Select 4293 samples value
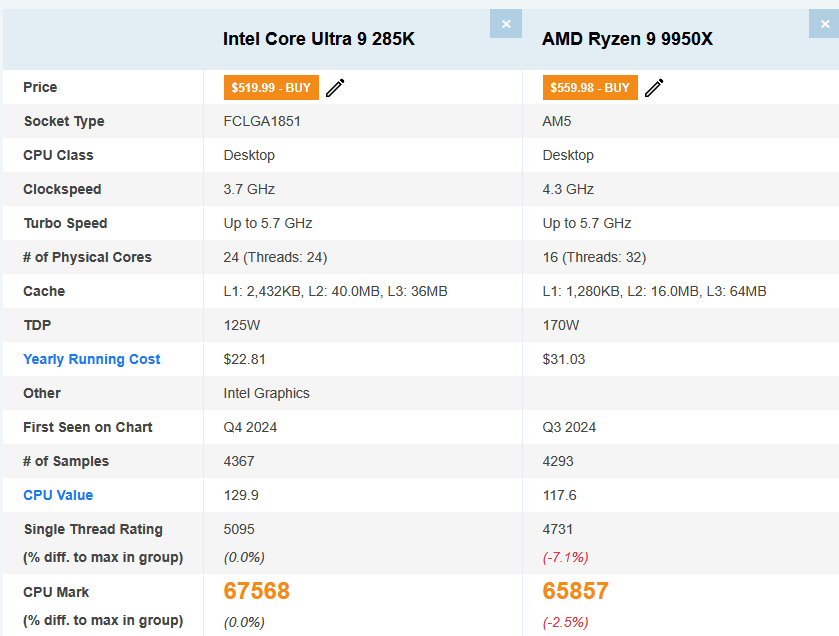839x636 pixels. (x=558, y=461)
